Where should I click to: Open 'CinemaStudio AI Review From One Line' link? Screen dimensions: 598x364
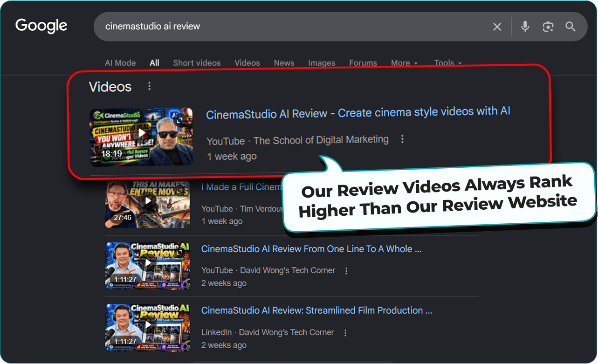point(311,249)
